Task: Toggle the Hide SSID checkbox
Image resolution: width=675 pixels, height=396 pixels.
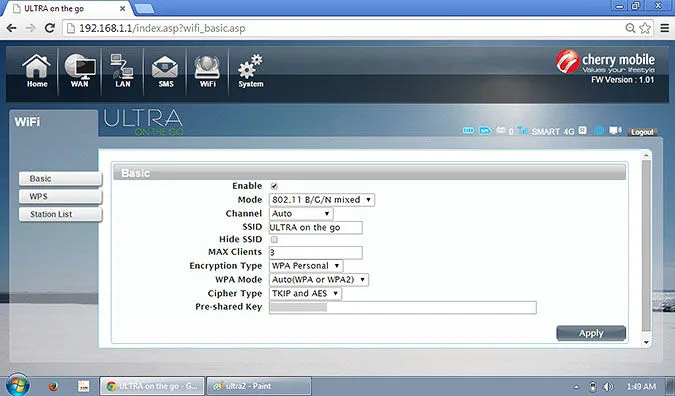Action: (274, 240)
